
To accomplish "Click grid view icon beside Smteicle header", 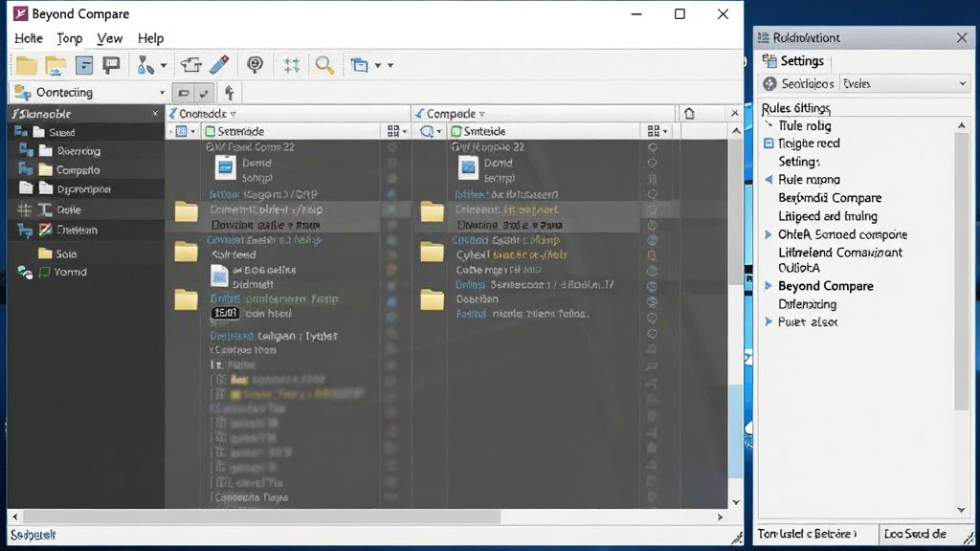I will coord(654,131).
